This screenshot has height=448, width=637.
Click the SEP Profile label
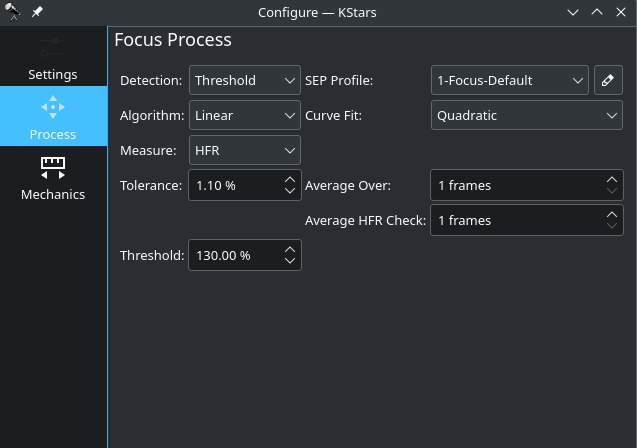pos(339,80)
